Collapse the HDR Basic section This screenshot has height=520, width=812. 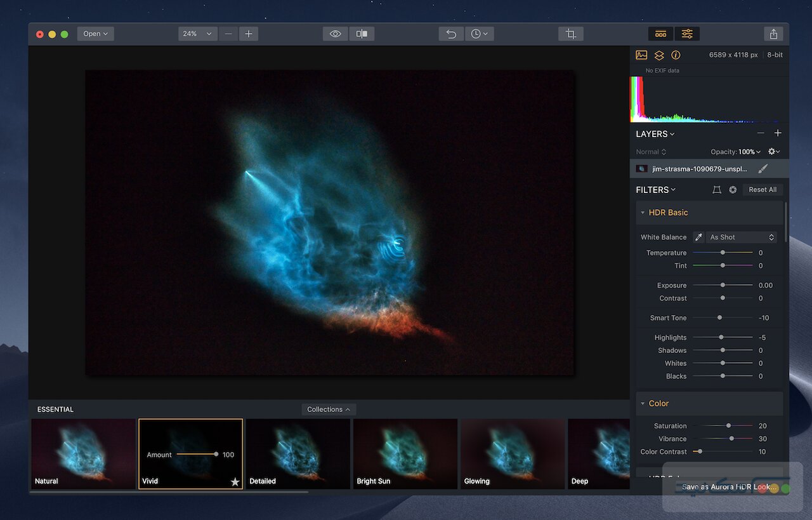(x=643, y=212)
